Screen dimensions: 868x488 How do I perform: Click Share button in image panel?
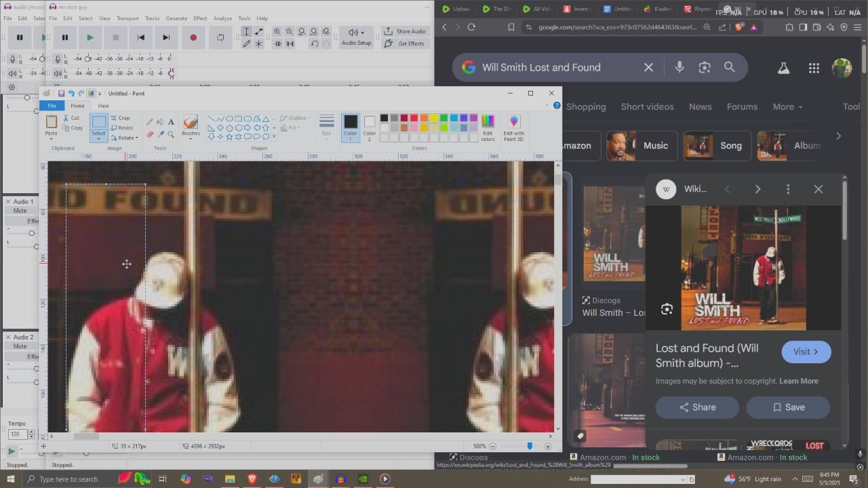click(x=697, y=407)
